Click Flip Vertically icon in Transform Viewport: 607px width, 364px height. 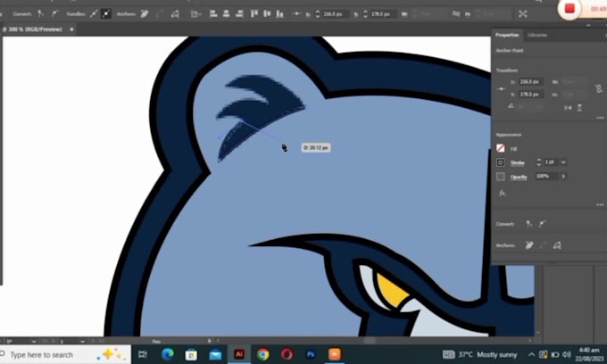click(579, 108)
